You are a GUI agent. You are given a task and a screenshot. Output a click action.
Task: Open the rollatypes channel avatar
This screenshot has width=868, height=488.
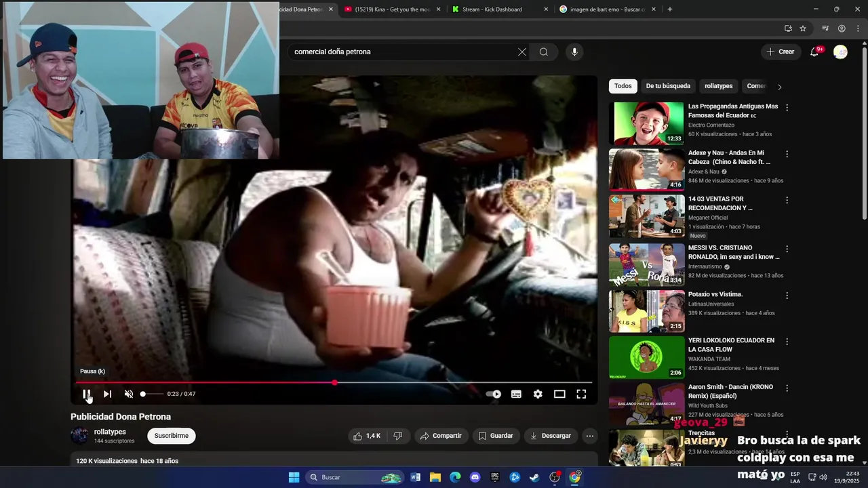coord(79,436)
